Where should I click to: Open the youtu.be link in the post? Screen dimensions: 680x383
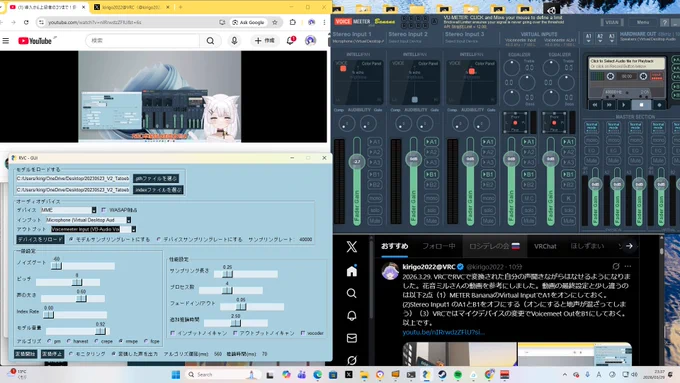[x=443, y=332]
